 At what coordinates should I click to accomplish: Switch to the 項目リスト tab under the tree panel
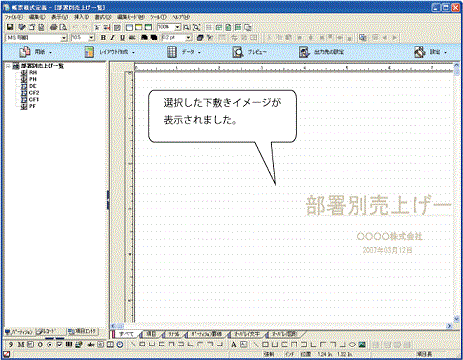click(82, 331)
